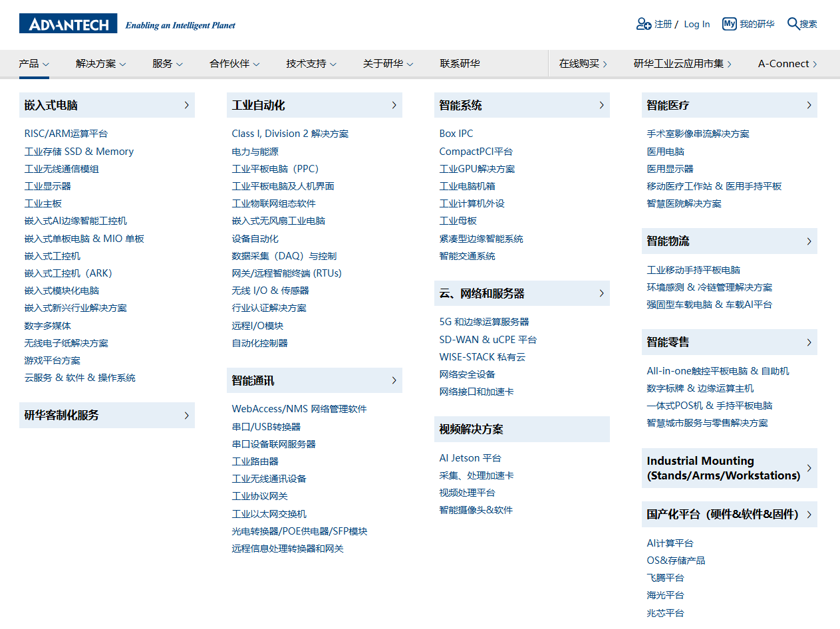
Task: Open the 产品 menu
Action: [x=34, y=64]
